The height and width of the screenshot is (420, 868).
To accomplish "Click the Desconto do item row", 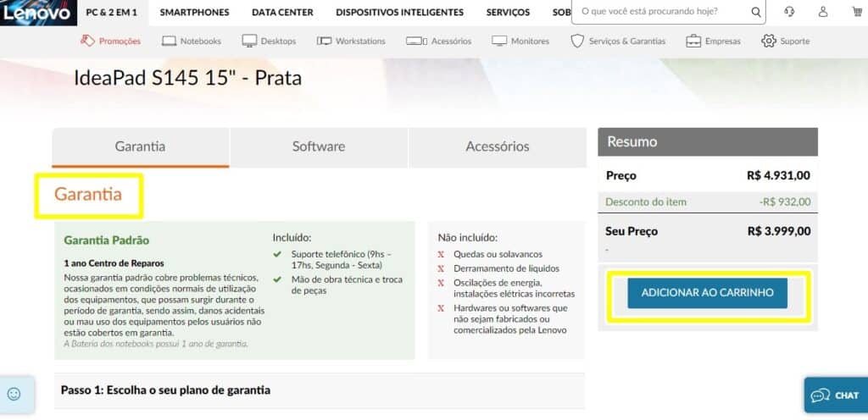I will click(x=708, y=202).
